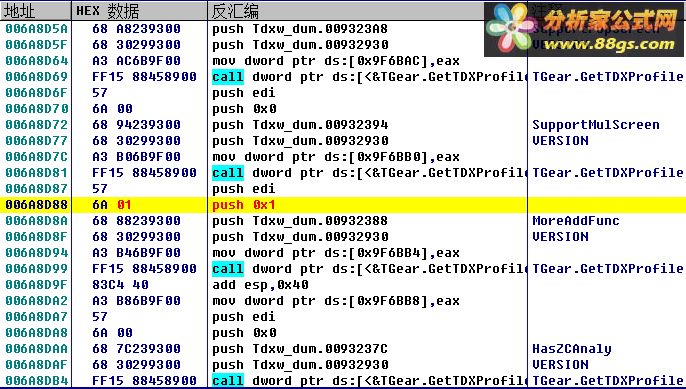Click the HEX 数据 column header

coord(139,11)
